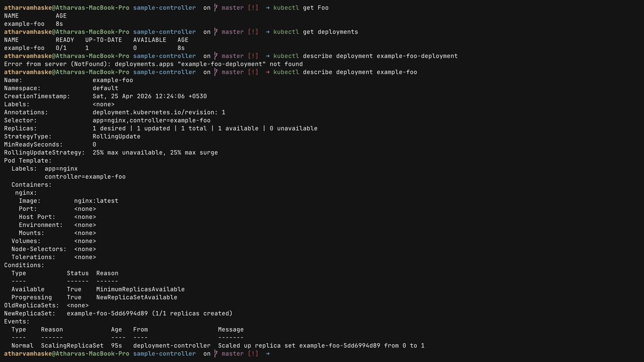Click the '<none>' value on the 'Host Port:' row

click(85, 217)
